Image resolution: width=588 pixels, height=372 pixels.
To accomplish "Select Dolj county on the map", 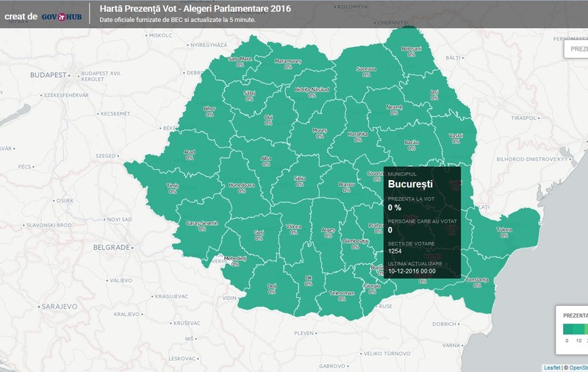I will click(x=272, y=289).
